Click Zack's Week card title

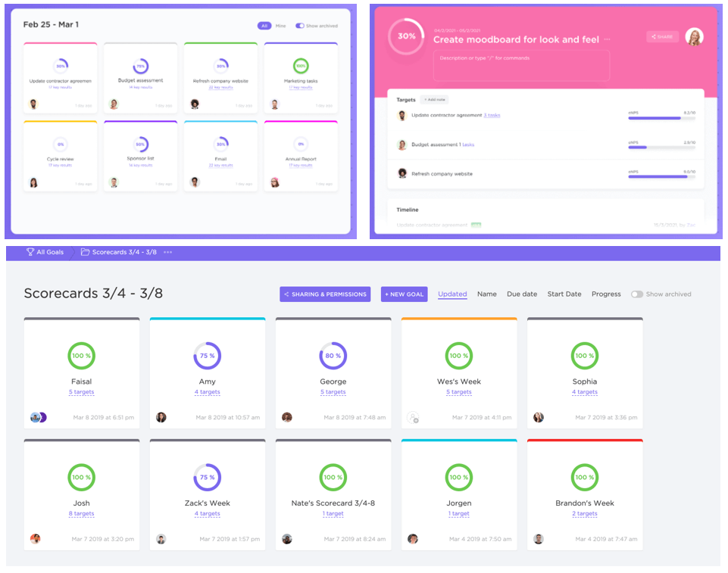pos(207,503)
